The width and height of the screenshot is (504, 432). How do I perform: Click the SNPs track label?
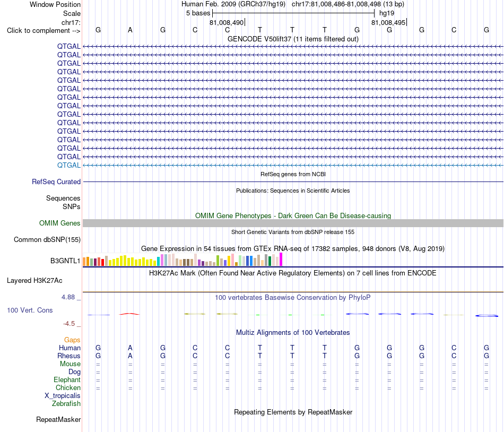pos(72,206)
